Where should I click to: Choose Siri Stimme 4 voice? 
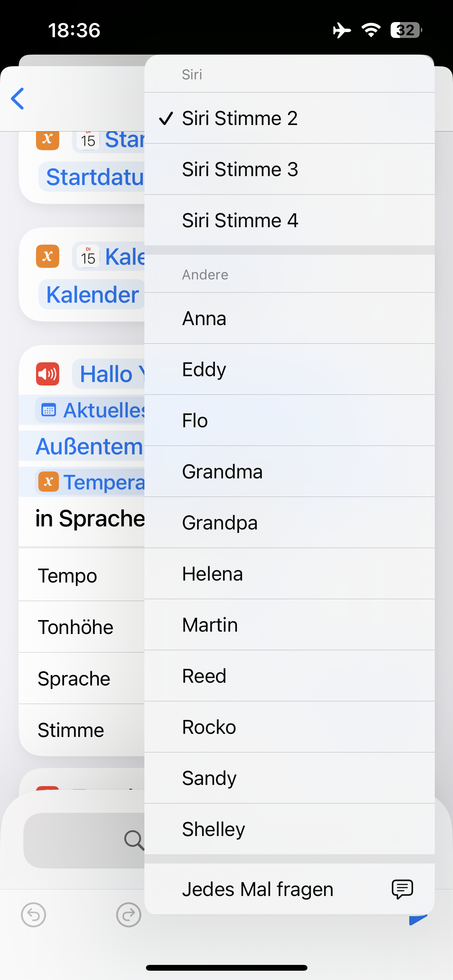click(x=240, y=220)
